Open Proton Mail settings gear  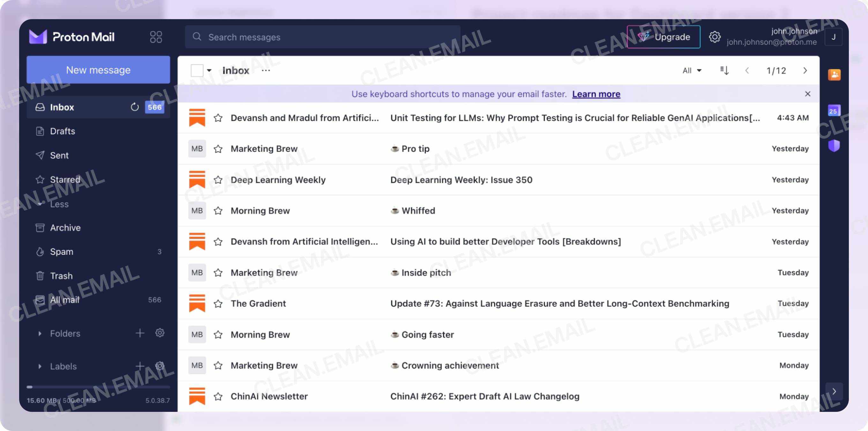point(715,37)
